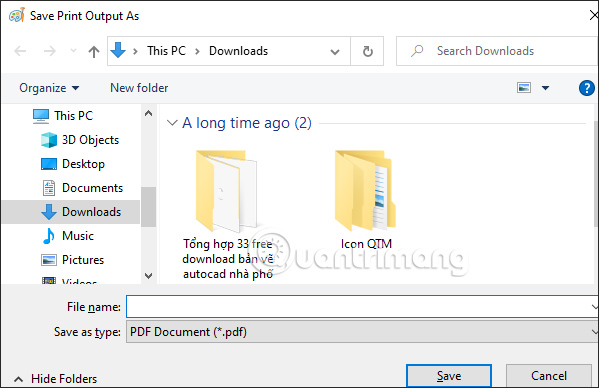Viewport: 599px width, 388px height.
Task: Go up one folder level
Action: click(x=94, y=51)
